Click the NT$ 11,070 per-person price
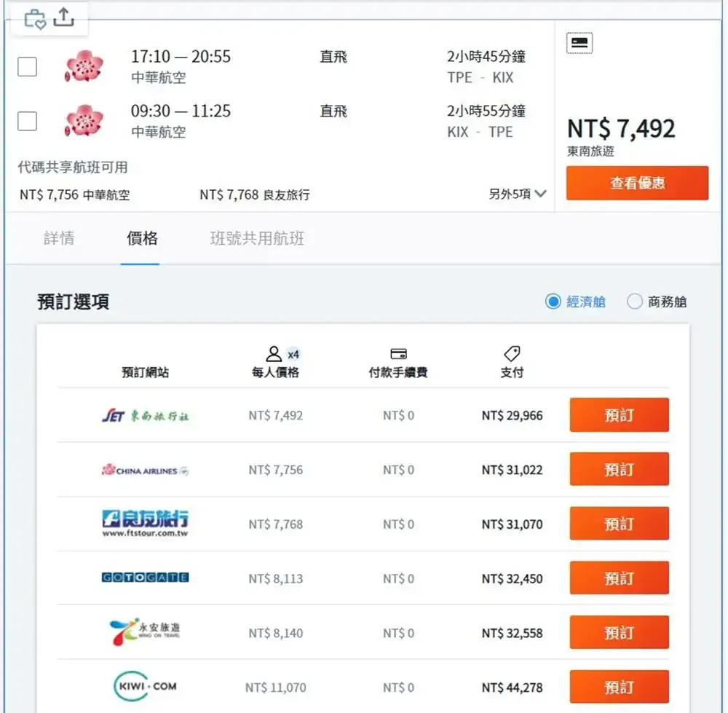The image size is (728, 713). tap(276, 687)
